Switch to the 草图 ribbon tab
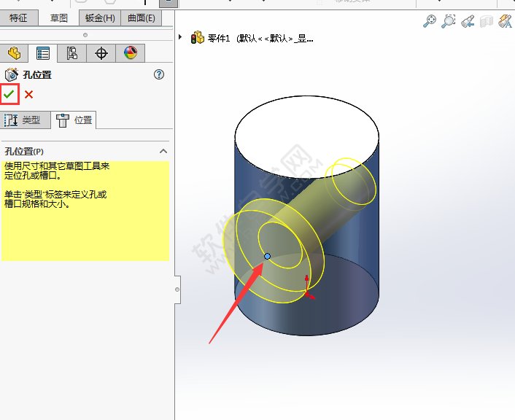515x420 pixels. [x=59, y=17]
